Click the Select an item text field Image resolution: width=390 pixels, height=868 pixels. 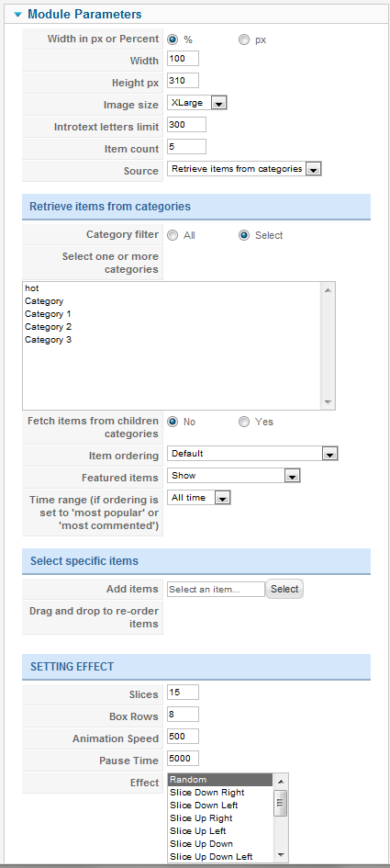(x=216, y=590)
